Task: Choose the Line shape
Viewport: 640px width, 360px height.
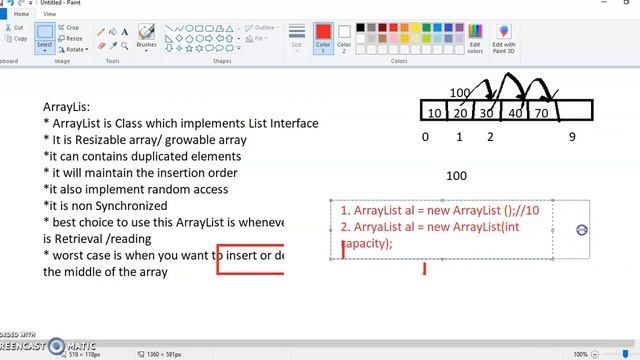Action: [x=169, y=29]
